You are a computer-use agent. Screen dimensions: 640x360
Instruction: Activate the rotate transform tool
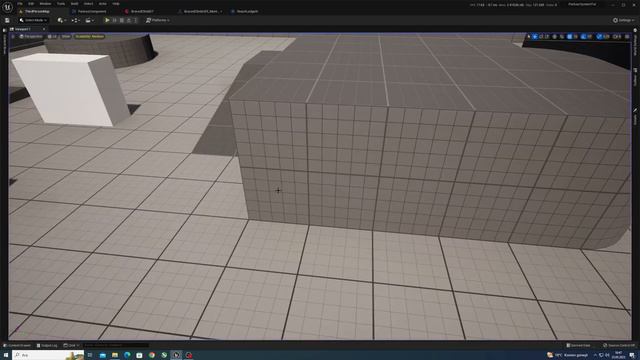tap(541, 37)
